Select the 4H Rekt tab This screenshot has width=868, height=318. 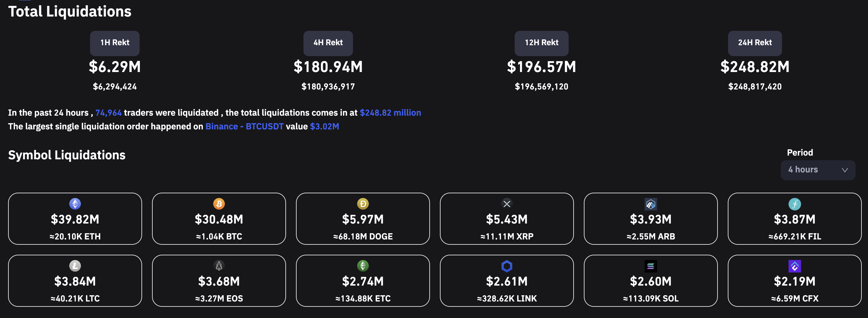pos(328,43)
